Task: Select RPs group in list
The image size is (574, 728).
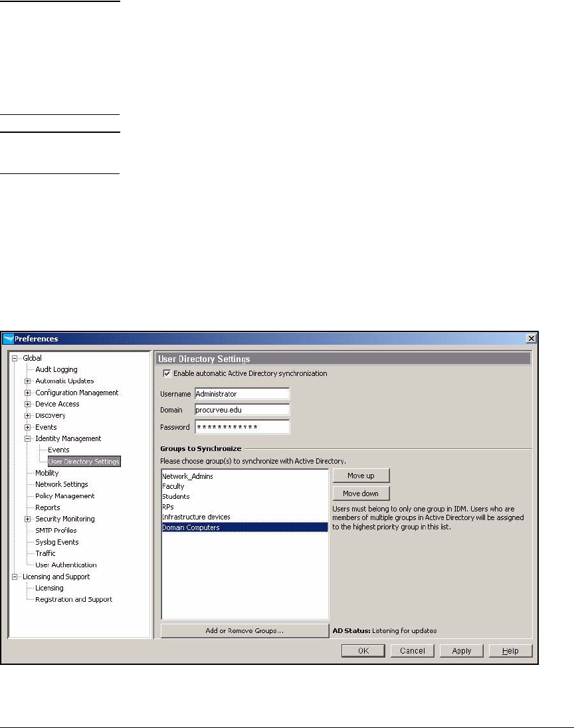Action: click(x=244, y=507)
